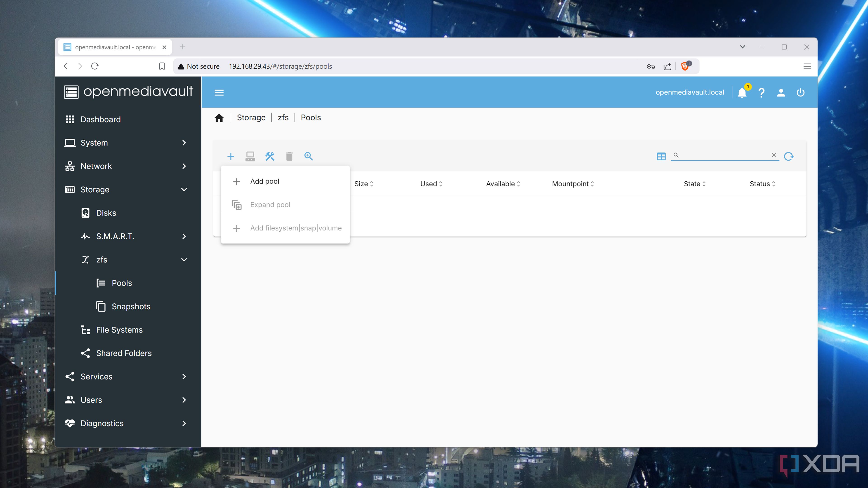Expand the Network sidebar section

[x=128, y=166]
